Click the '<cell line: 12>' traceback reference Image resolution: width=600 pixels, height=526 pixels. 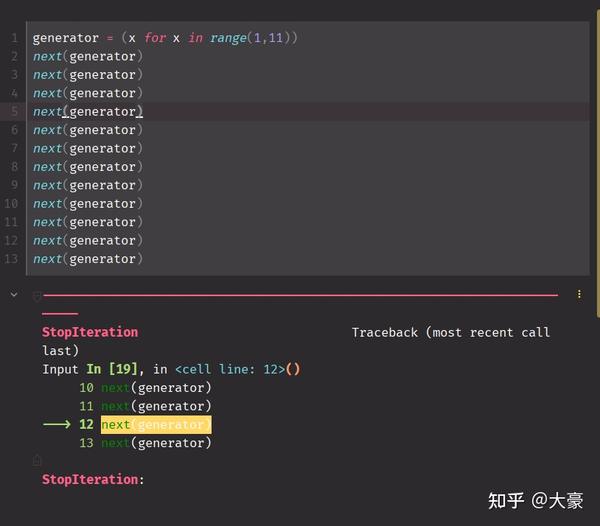(x=230, y=369)
